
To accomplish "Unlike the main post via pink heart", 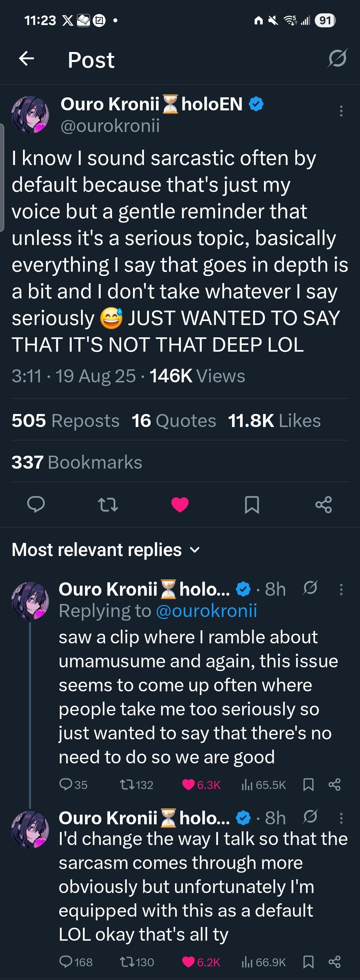I will pos(180,504).
